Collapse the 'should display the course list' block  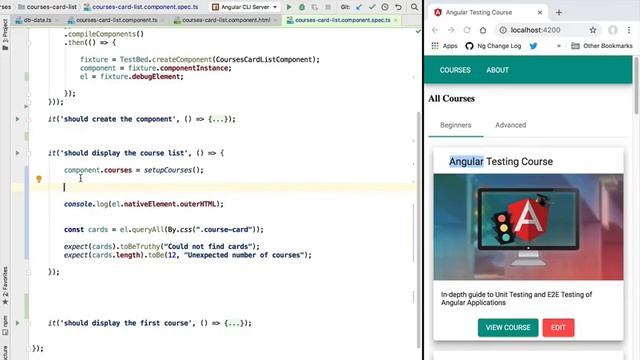[x=29, y=153]
